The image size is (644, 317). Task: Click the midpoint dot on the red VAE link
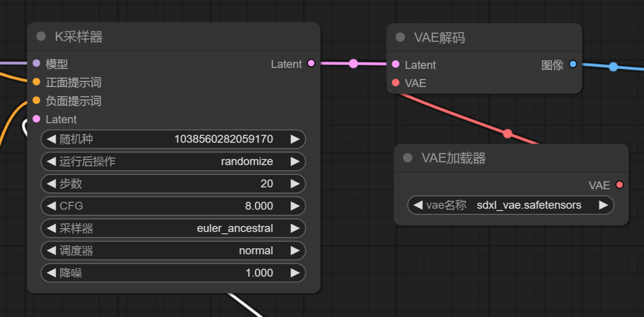point(508,134)
